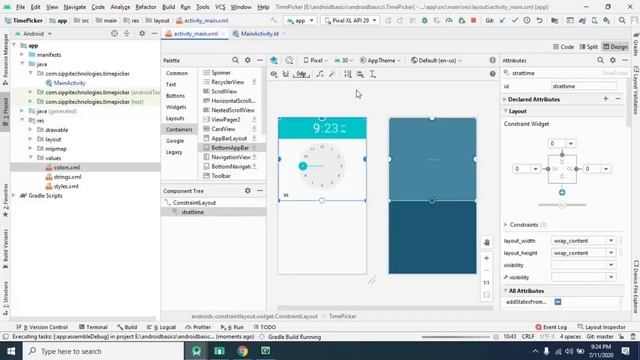Select the Design Surface layers icon

[274, 60]
